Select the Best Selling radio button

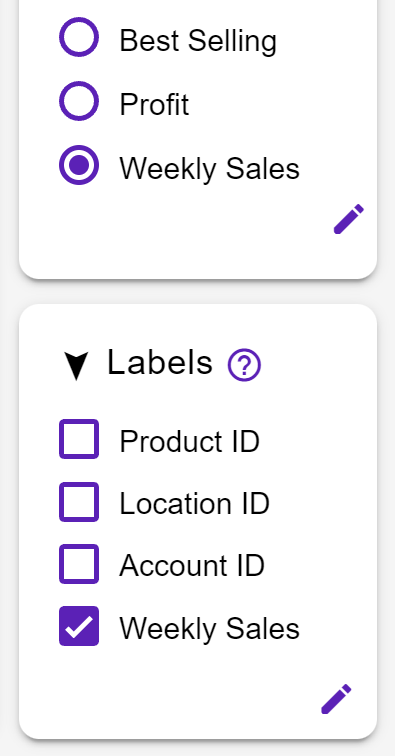(79, 37)
